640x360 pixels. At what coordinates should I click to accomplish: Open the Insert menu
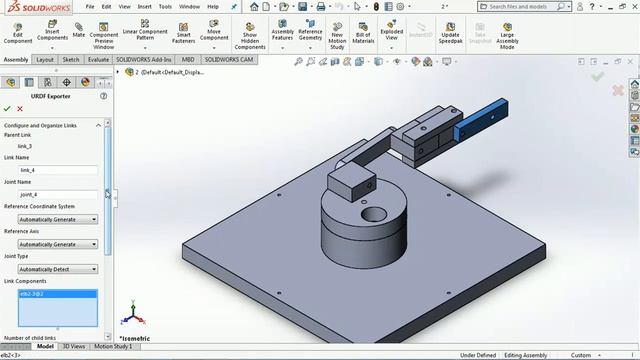pyautogui.click(x=144, y=7)
